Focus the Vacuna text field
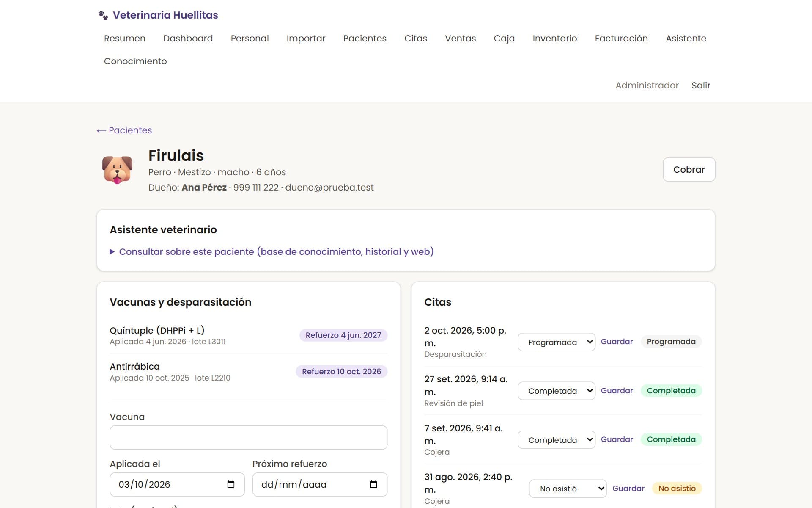 point(248,438)
